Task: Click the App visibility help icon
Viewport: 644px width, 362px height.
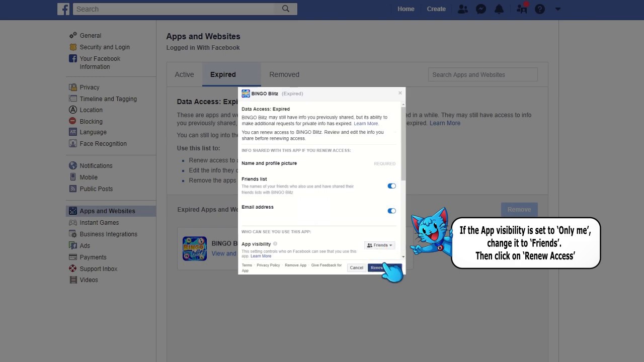Action: [x=275, y=244]
